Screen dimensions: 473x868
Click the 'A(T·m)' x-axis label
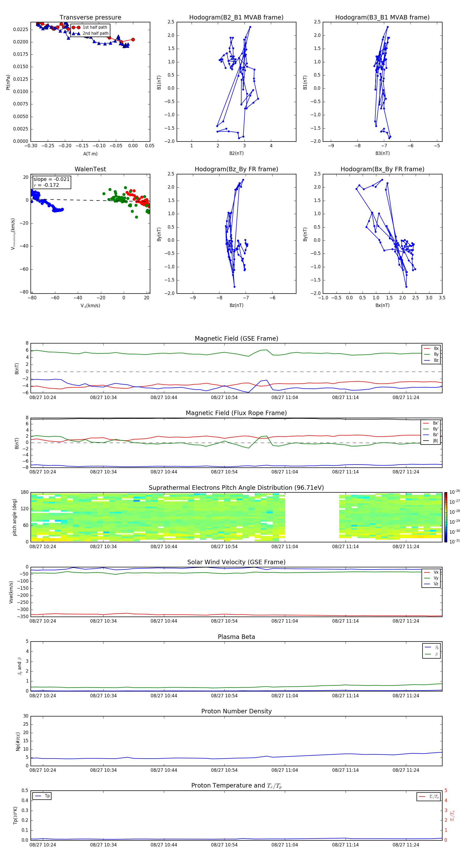[x=90, y=154]
